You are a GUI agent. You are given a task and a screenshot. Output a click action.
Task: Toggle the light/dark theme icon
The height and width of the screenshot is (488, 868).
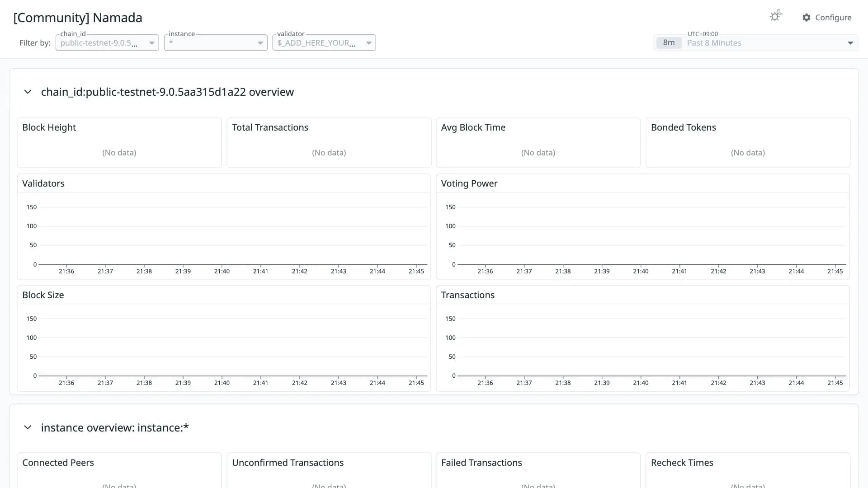[776, 16]
